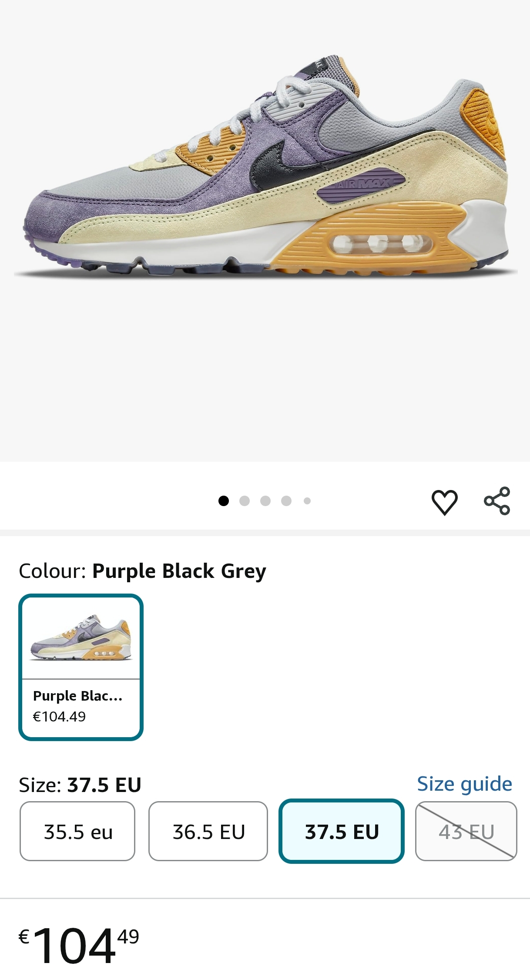Open the main Air Max product photo
Image resolution: width=530 pixels, height=980 pixels.
(265, 174)
